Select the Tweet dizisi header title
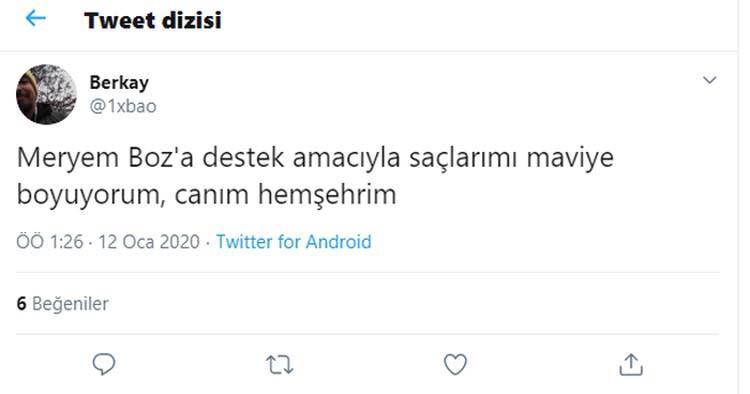 (153, 21)
